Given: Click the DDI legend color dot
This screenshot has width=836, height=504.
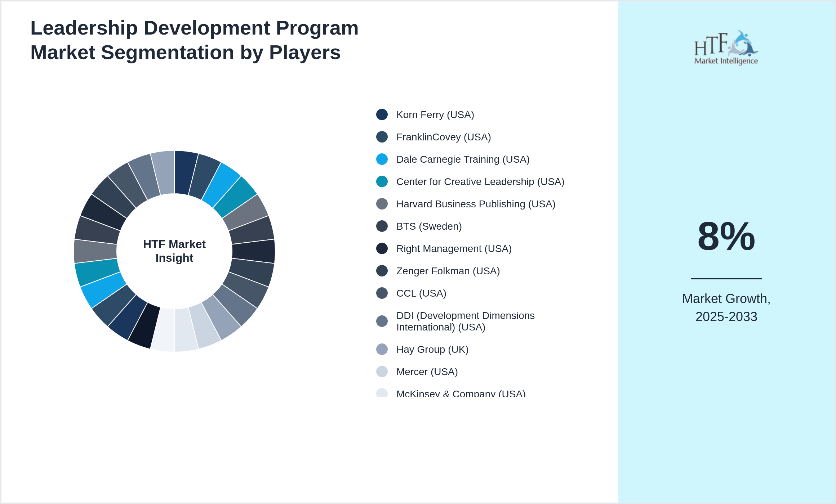Looking at the screenshot, I should pyautogui.click(x=382, y=321).
